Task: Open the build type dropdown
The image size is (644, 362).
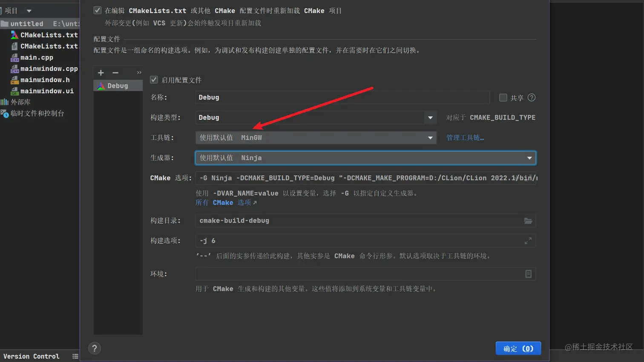Action: [x=430, y=117]
